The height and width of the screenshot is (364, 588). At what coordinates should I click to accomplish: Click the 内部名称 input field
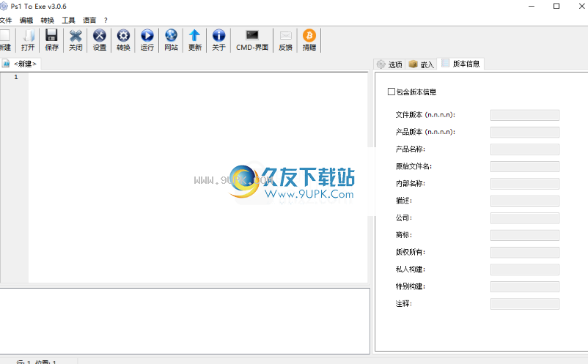point(525,184)
